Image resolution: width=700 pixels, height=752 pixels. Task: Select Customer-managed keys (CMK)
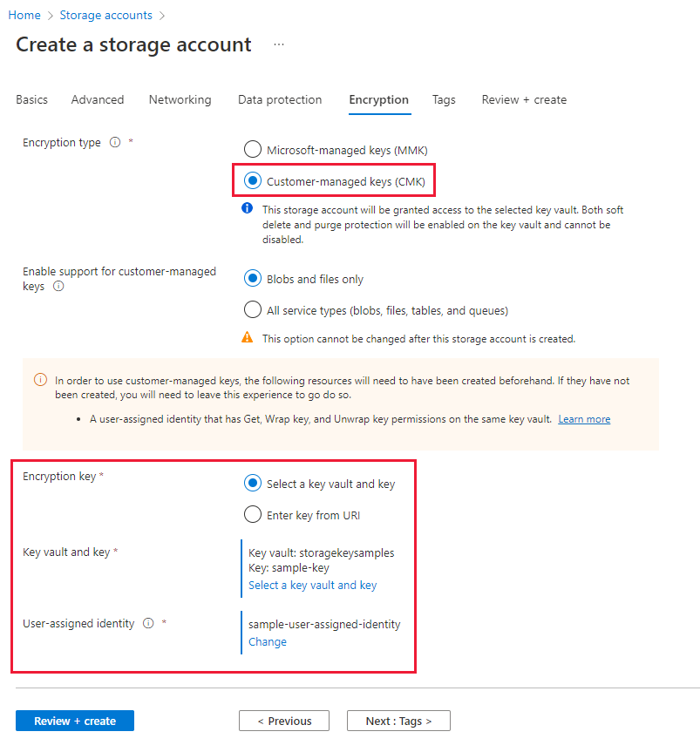253,180
